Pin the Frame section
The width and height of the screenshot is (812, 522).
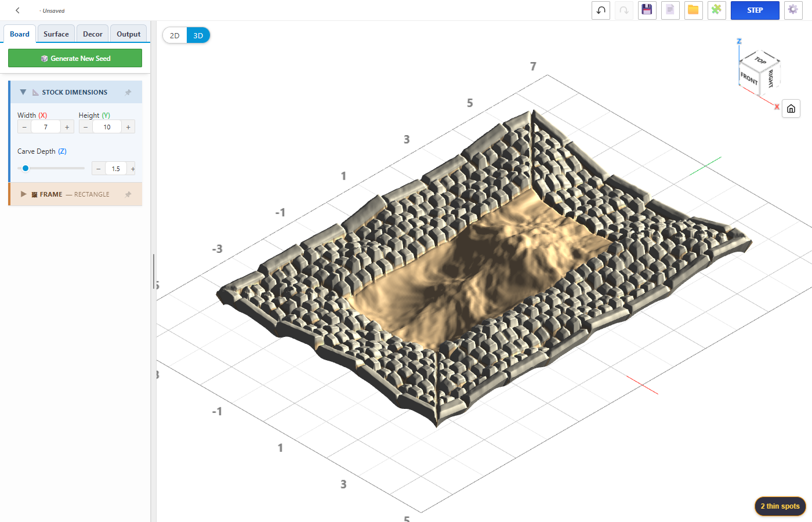(128, 194)
